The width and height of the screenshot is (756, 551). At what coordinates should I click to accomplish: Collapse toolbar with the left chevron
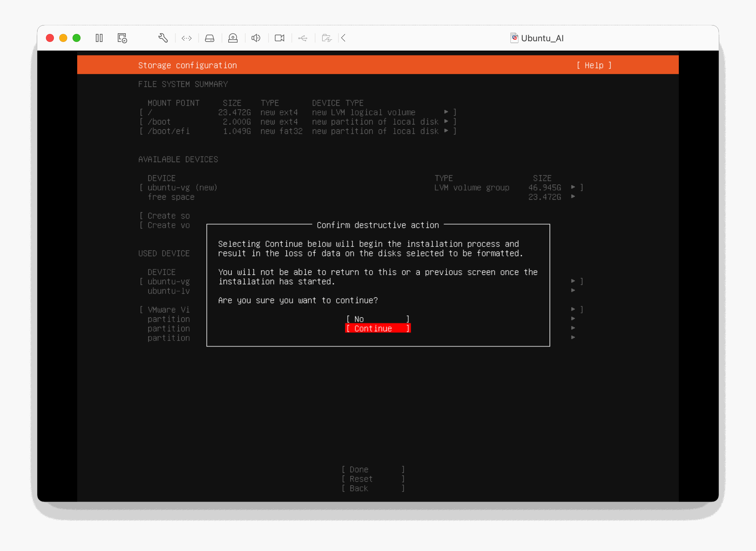click(x=343, y=38)
